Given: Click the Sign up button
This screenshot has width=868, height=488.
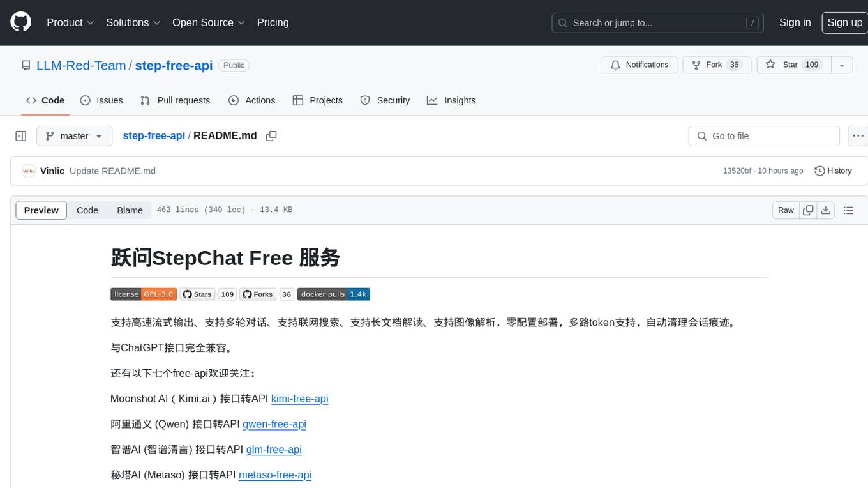Looking at the screenshot, I should [x=844, y=22].
